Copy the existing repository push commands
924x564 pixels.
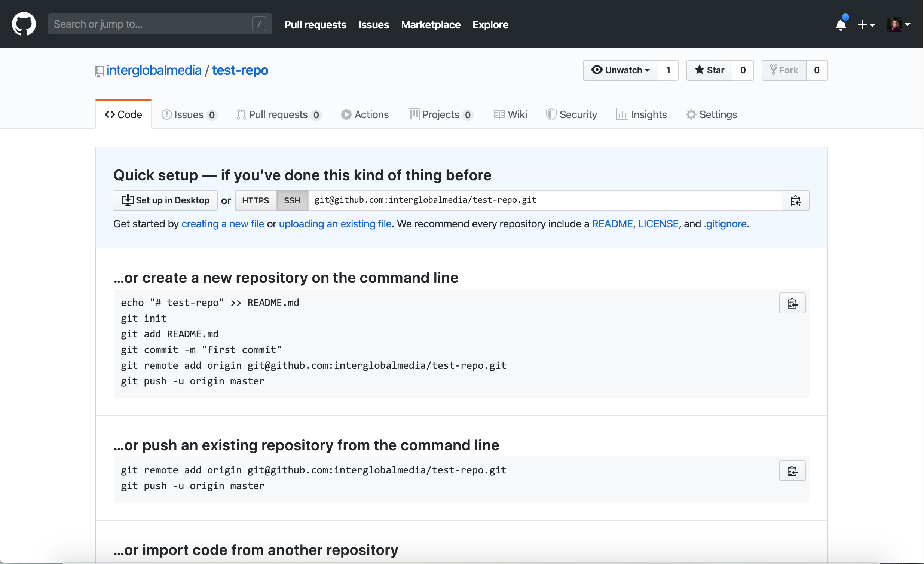click(x=792, y=470)
